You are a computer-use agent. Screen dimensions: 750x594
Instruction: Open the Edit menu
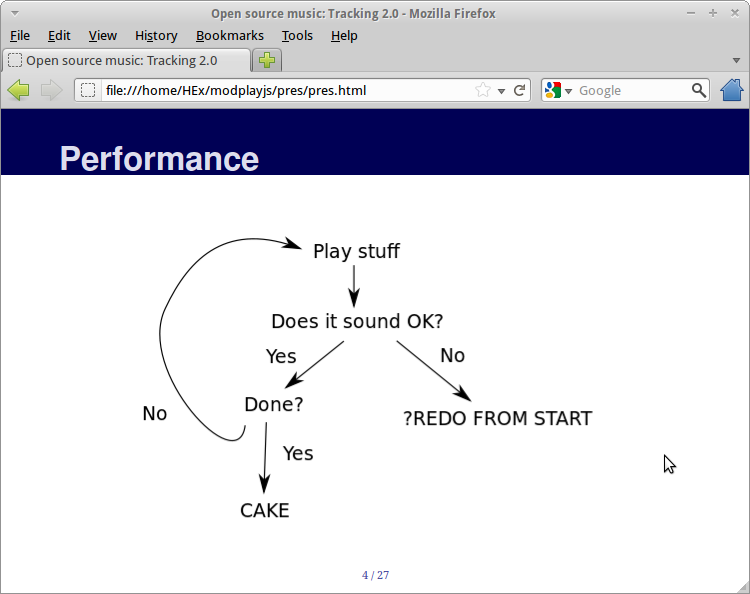(x=59, y=36)
